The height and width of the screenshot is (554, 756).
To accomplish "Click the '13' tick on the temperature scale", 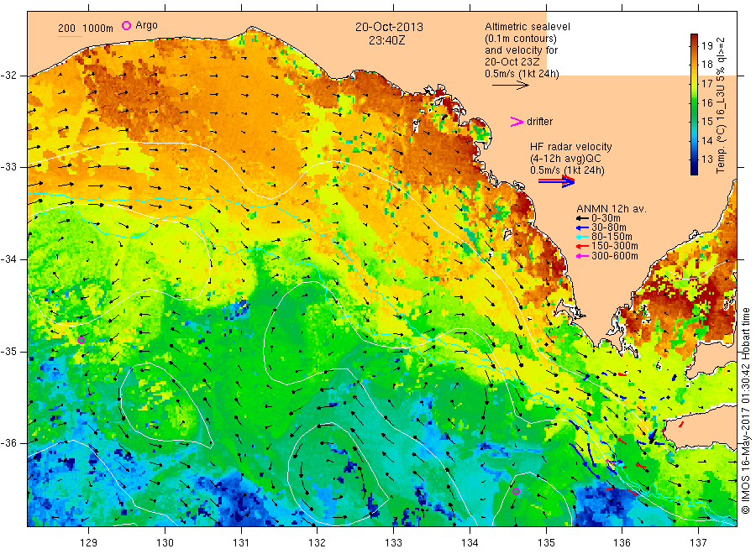I will point(706,159).
